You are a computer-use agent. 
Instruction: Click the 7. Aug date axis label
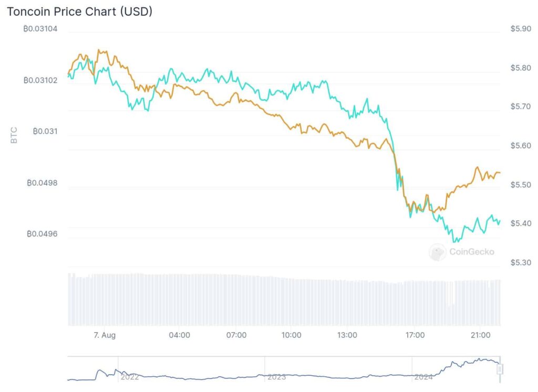pos(105,335)
